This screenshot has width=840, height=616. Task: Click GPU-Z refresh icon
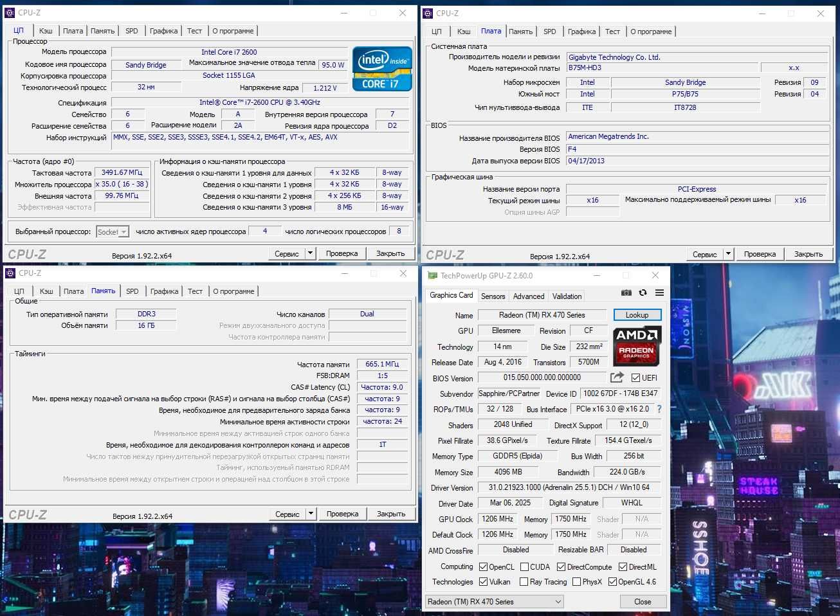click(643, 293)
